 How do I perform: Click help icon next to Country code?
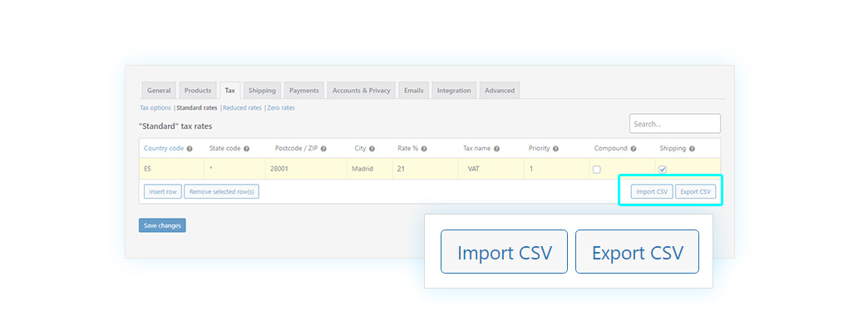[190, 149]
